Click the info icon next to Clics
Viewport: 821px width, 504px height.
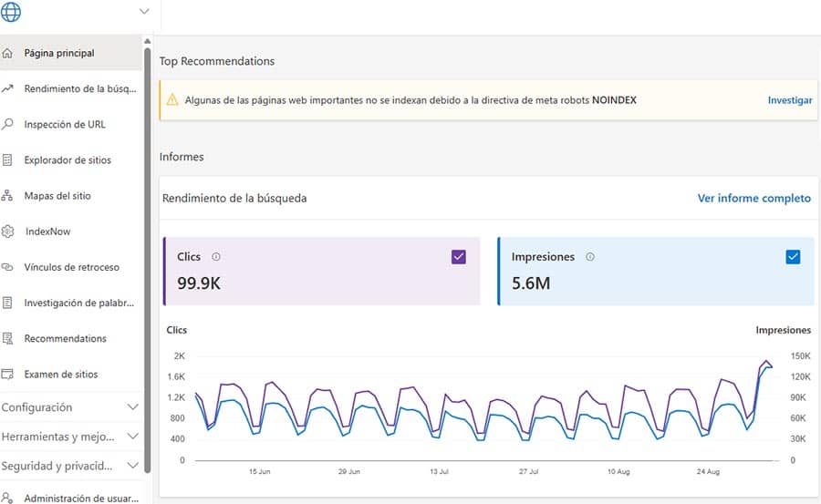[215, 256]
